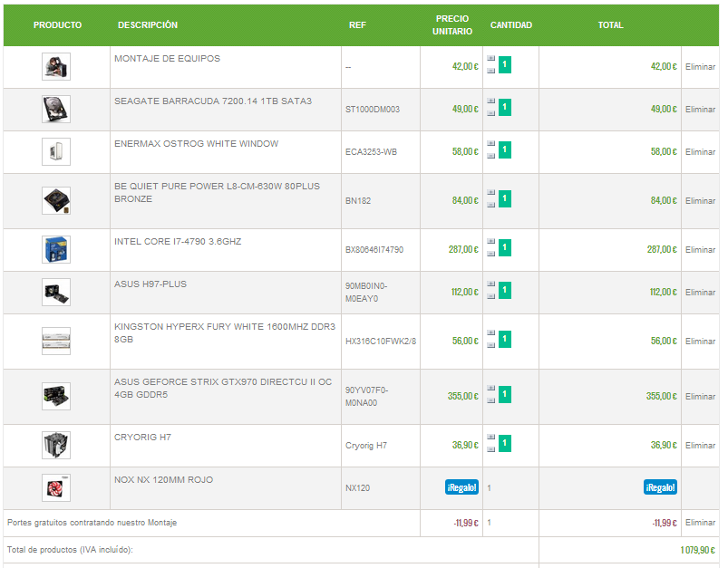This screenshot has width=728, height=568.
Task: Click the ¡Regalo! badge in the unit price column
Action: pyautogui.click(x=461, y=487)
